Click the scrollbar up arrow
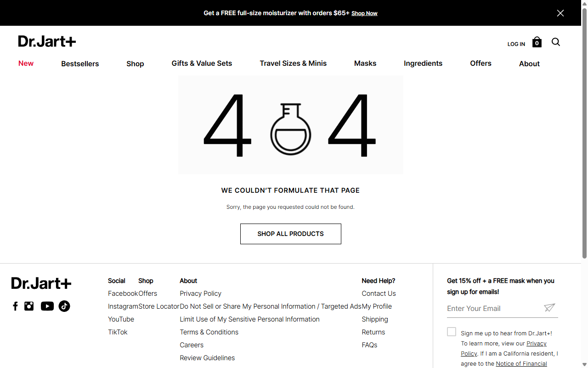 (584, 3)
